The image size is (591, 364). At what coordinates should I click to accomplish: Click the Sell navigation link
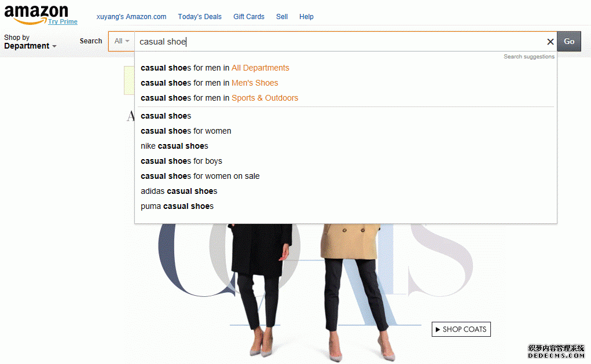282,17
